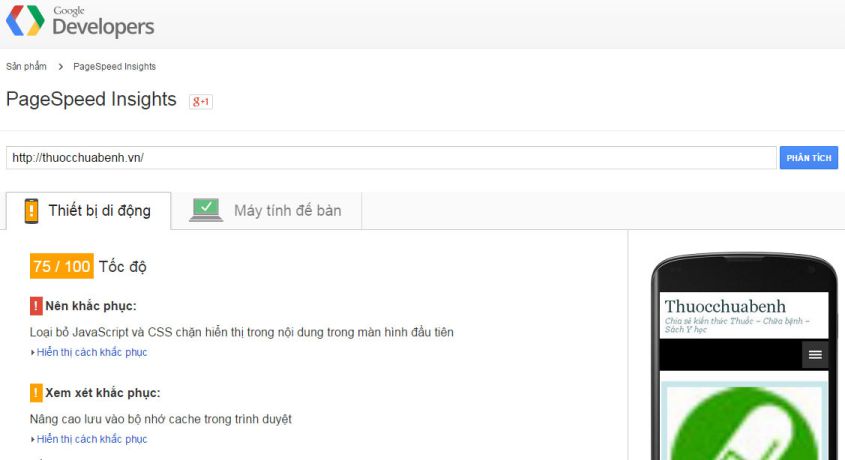Click the Google Developers logo
Image resolution: width=845 pixels, height=460 pixels.
(x=80, y=22)
